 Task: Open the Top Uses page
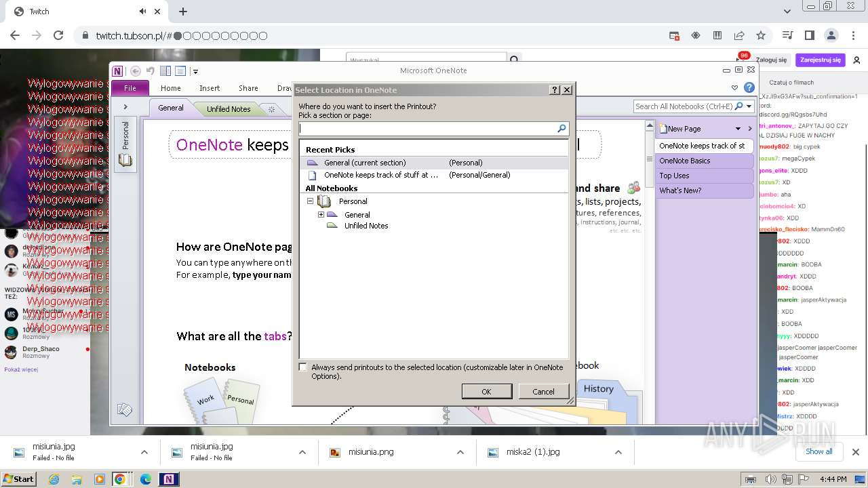tap(705, 176)
